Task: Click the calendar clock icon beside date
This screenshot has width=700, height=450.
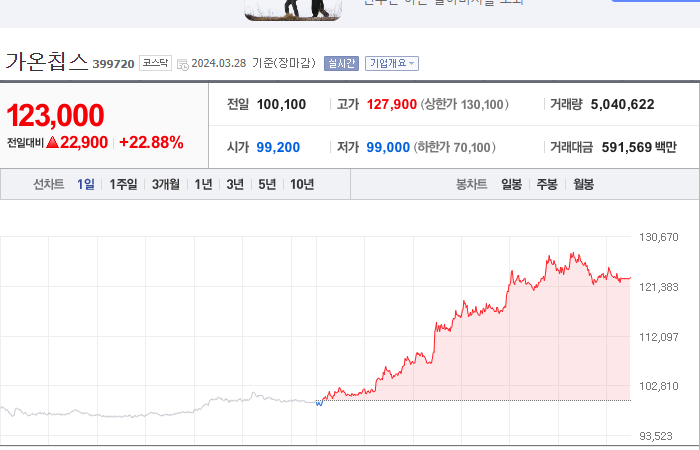Action: point(183,64)
